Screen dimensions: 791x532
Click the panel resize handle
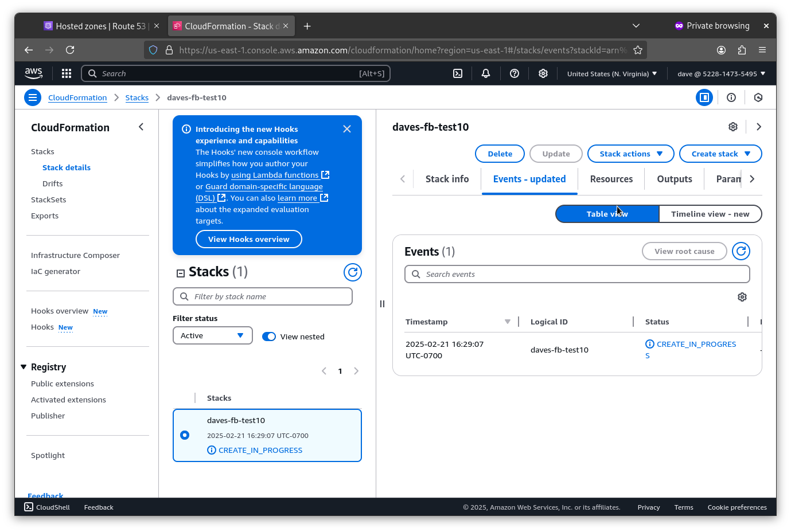coord(382,304)
